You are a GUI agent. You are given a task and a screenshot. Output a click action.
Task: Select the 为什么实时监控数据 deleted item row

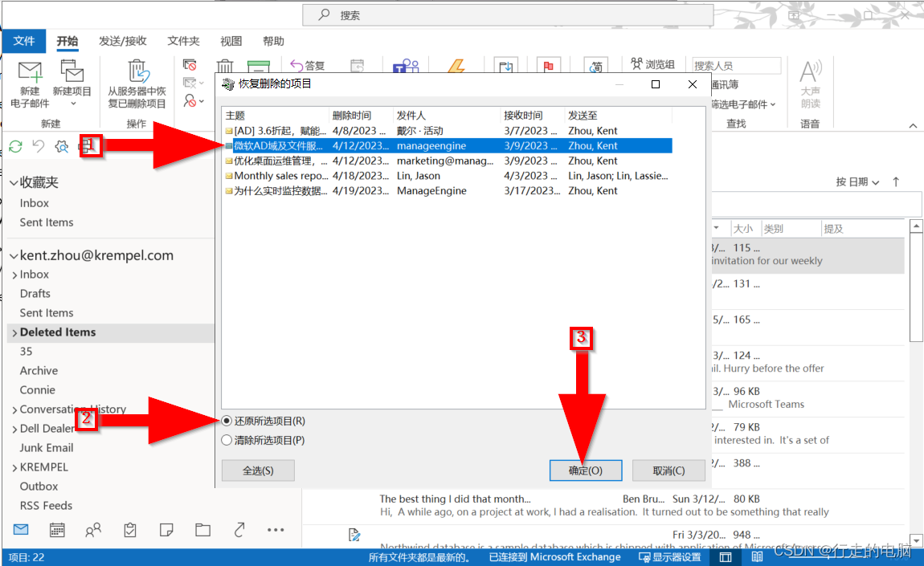point(448,191)
